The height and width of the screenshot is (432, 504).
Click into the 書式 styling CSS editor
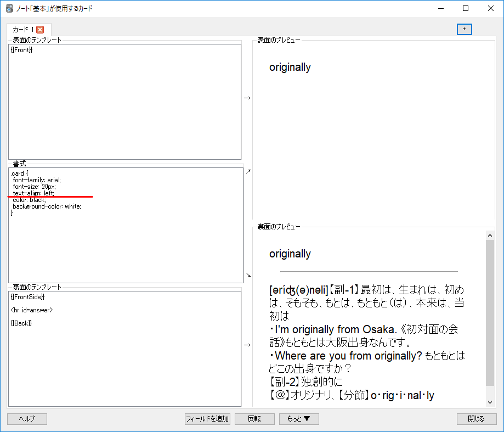point(126,225)
